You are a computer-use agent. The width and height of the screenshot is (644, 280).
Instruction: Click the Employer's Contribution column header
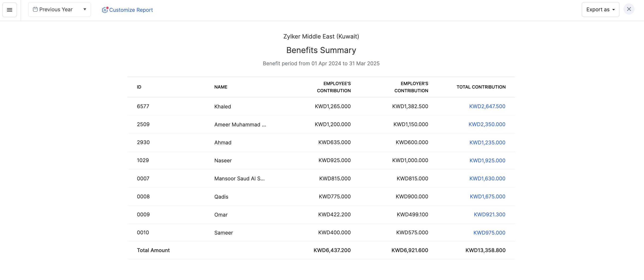[411, 87]
